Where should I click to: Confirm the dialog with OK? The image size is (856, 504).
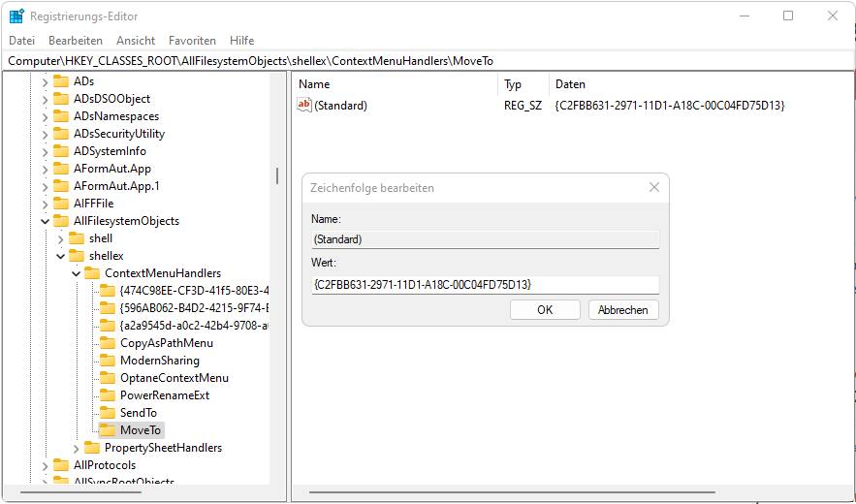tap(545, 310)
